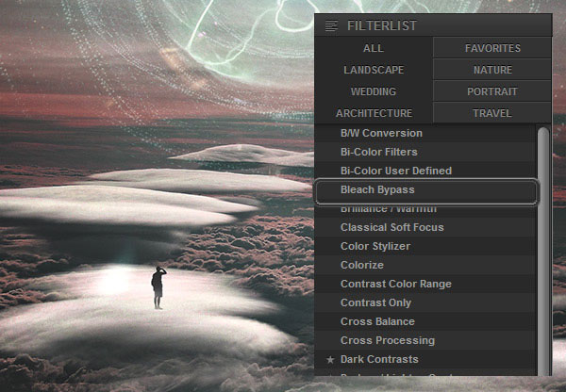Open the LANDSCAPE filter category
Screen dimensions: 566x392
click(x=373, y=70)
